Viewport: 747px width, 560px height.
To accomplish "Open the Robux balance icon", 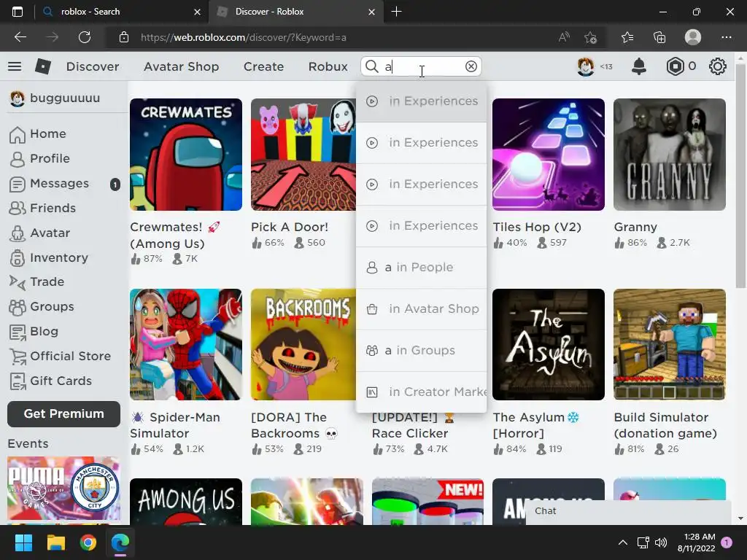I will tap(675, 66).
